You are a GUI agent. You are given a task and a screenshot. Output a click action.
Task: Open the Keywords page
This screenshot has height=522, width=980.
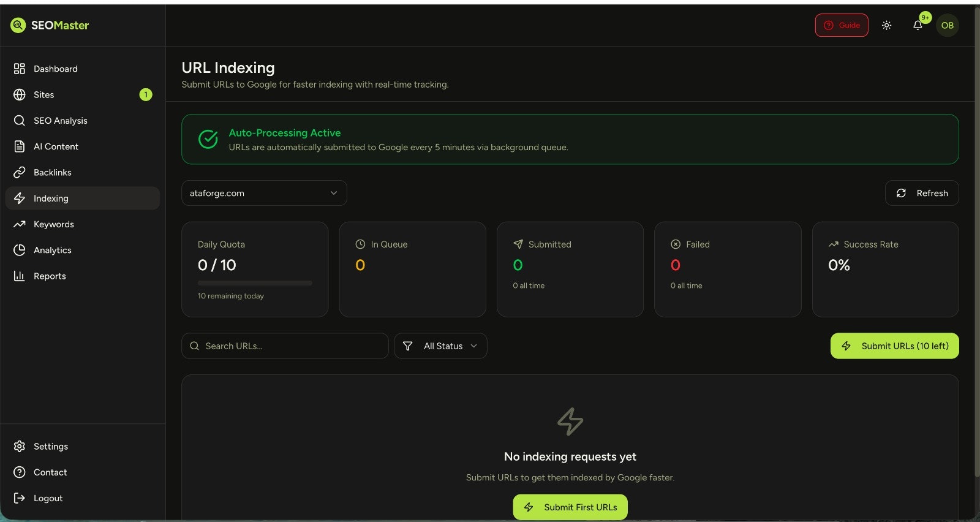[x=83, y=224]
